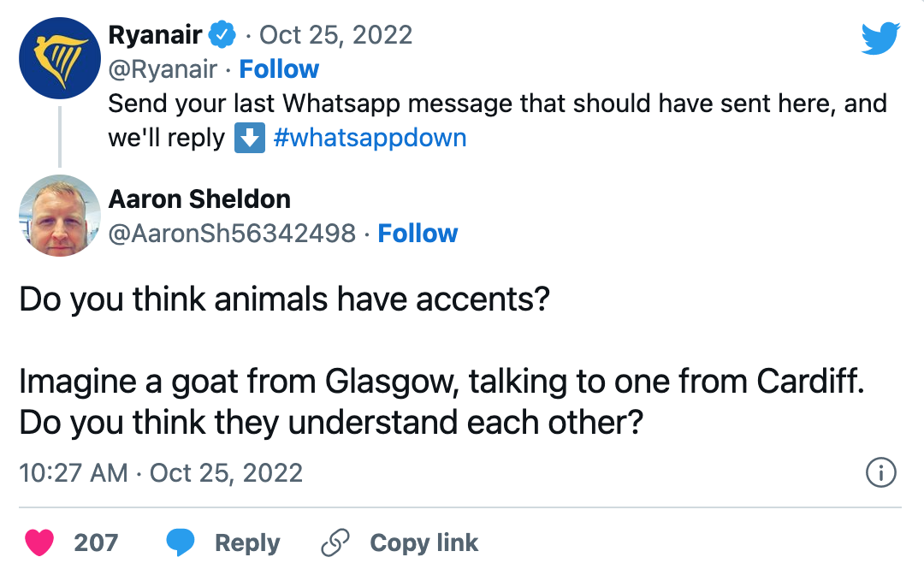Click the Aaron Sheldon display name

199,199
